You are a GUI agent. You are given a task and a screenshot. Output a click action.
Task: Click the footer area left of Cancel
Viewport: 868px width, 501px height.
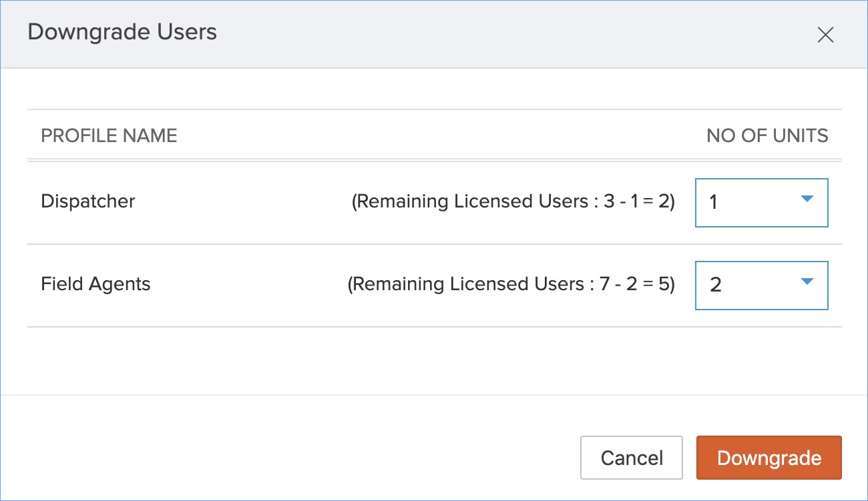300,458
